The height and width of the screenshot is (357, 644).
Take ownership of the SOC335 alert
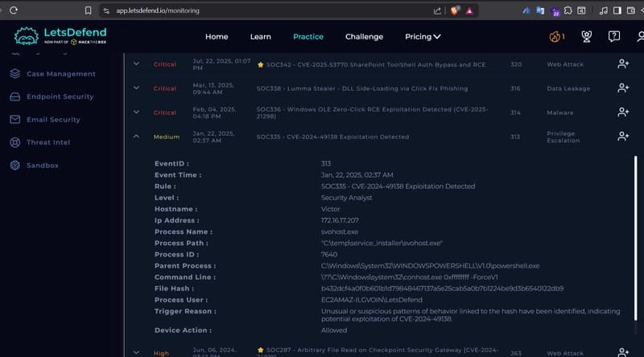[623, 136]
